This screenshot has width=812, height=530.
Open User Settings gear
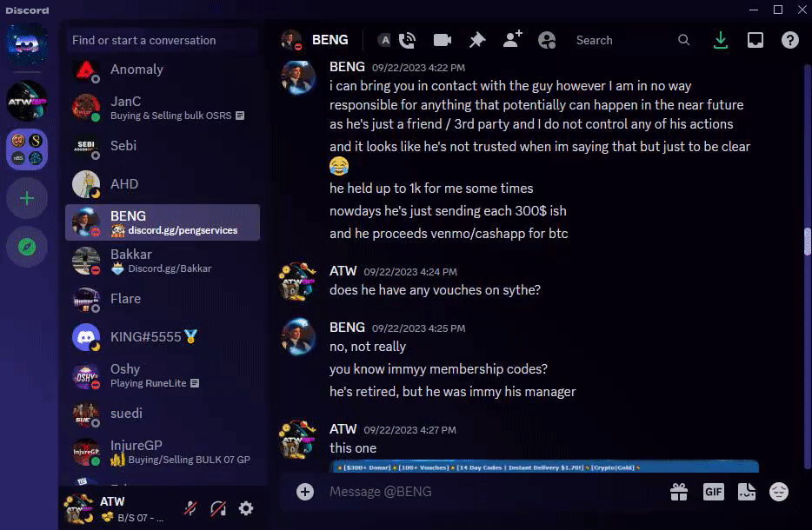coord(246,508)
